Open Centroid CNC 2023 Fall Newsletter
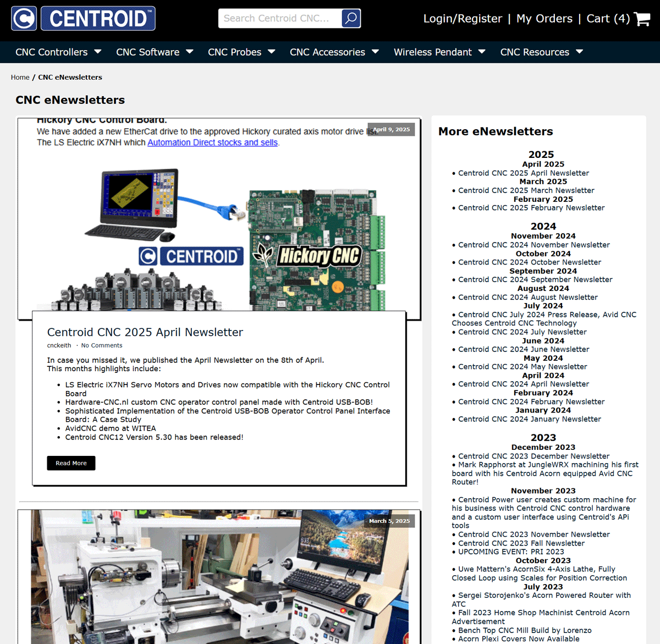The image size is (660, 644). pyautogui.click(x=521, y=543)
